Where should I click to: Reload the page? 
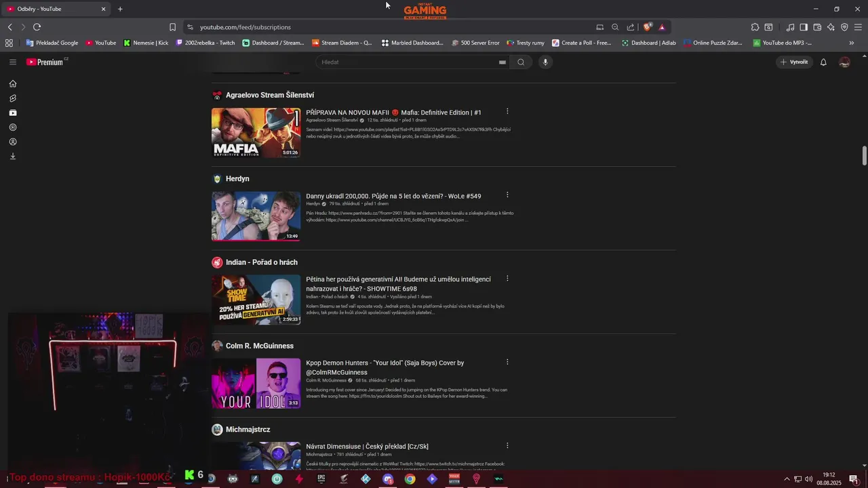(37, 27)
